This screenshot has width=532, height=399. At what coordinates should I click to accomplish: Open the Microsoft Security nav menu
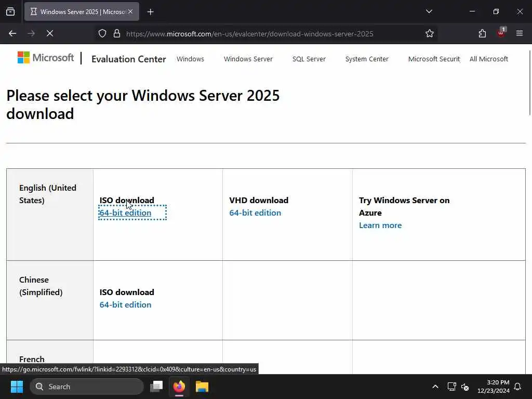[x=434, y=59]
